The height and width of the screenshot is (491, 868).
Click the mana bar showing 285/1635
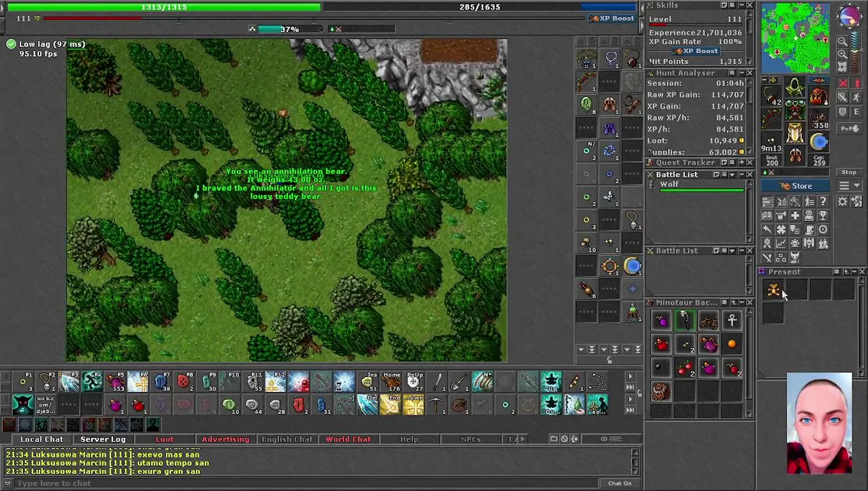coord(480,7)
